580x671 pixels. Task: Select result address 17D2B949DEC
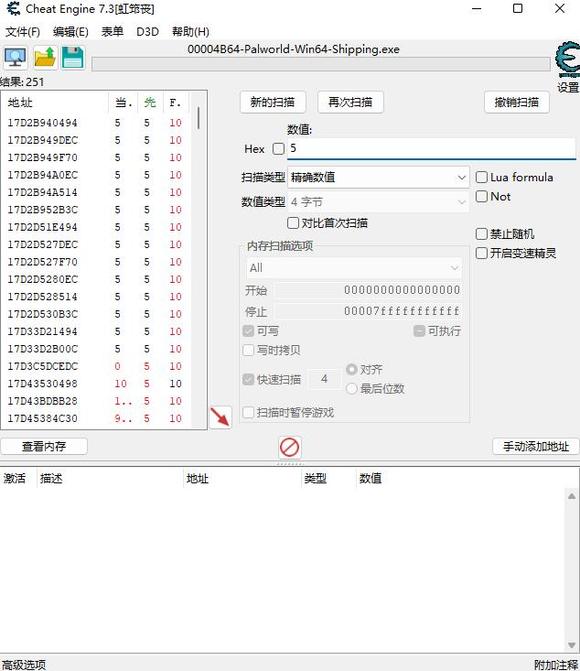pos(42,140)
